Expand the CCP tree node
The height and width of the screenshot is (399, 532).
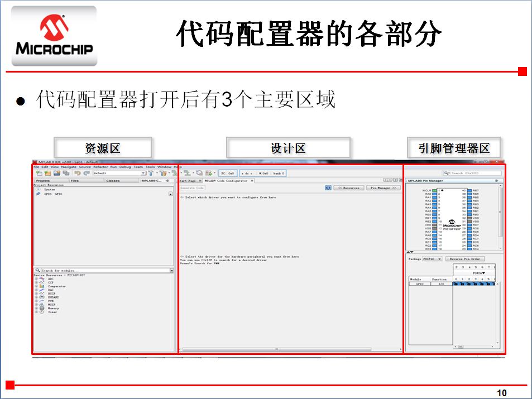click(x=36, y=282)
